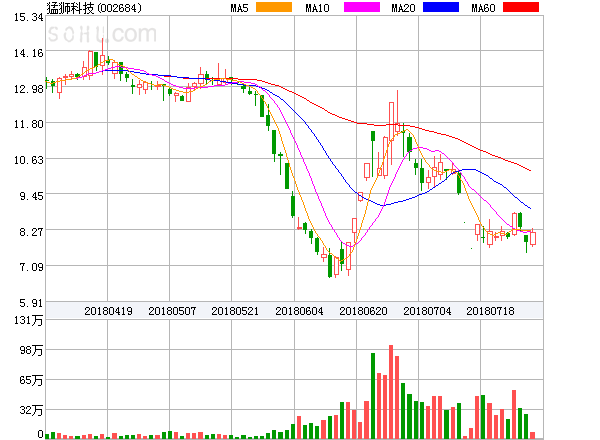Screen dimensions: 600x440
Task: Click the 98万 volume axis label
Action: pyautogui.click(x=31, y=350)
